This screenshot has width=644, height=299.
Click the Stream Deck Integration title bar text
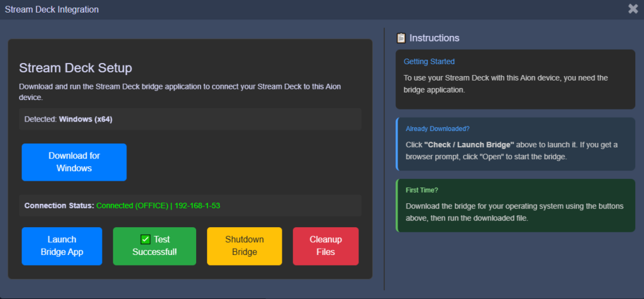click(52, 9)
